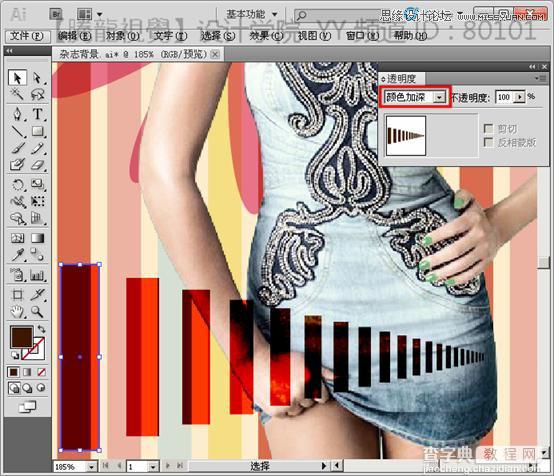Image resolution: width=554 pixels, height=476 pixels.
Task: Select the Selection arrow tool
Action: tap(17, 77)
